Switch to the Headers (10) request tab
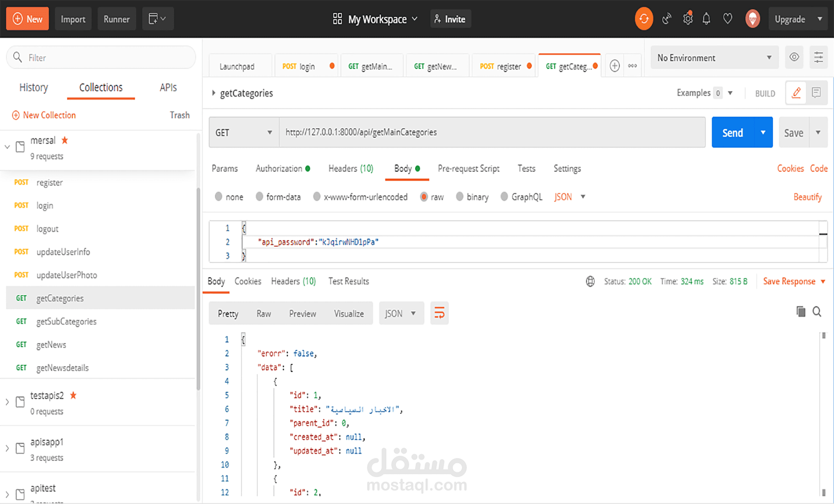This screenshot has height=504, width=834. tap(351, 169)
